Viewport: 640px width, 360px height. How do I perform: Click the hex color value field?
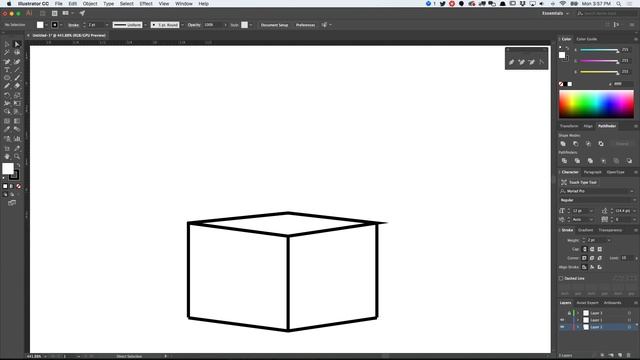622,84
